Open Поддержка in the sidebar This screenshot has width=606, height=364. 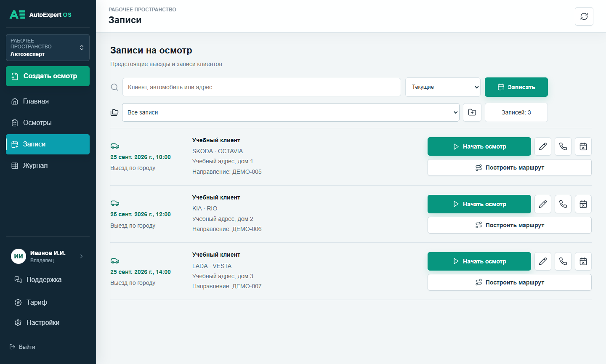click(x=48, y=280)
